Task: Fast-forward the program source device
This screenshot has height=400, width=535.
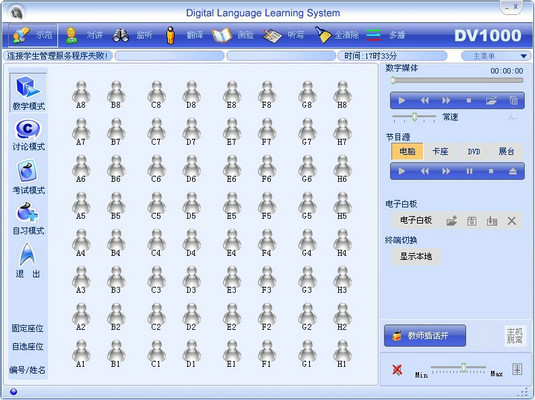Action: click(446, 171)
